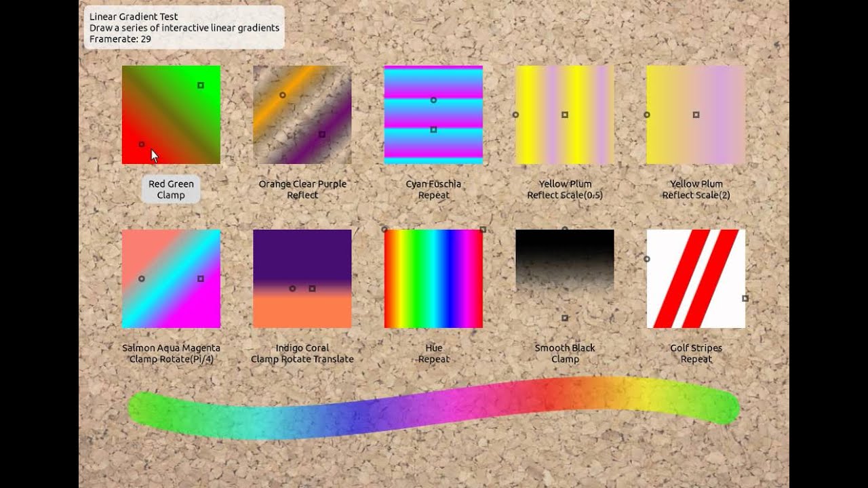Select square end handle on Salmon Aqua Magenta
Image resolution: width=868 pixels, height=488 pixels.
pos(201,279)
